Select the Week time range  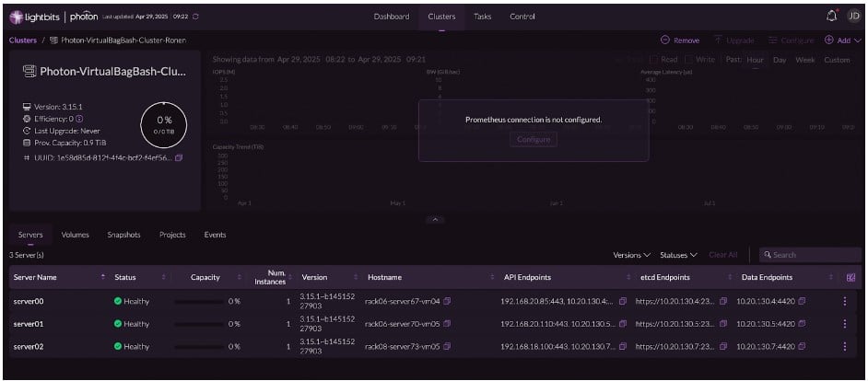click(x=805, y=60)
